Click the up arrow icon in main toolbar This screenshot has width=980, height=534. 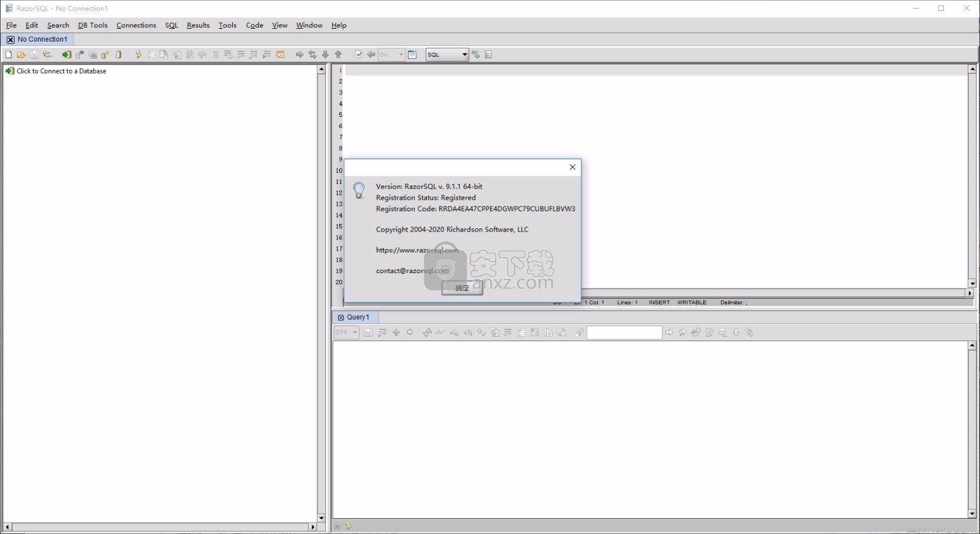(x=338, y=55)
